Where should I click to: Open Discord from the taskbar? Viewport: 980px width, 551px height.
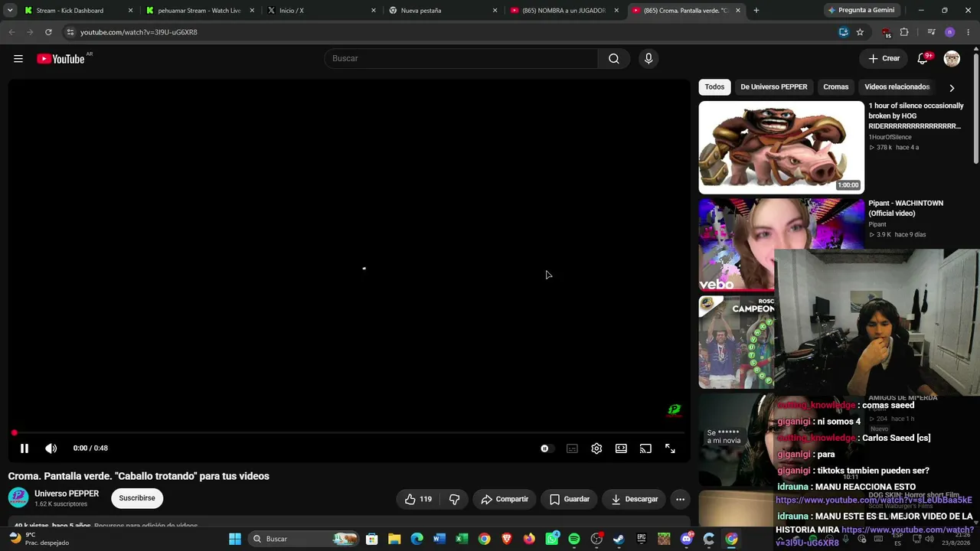click(x=687, y=539)
